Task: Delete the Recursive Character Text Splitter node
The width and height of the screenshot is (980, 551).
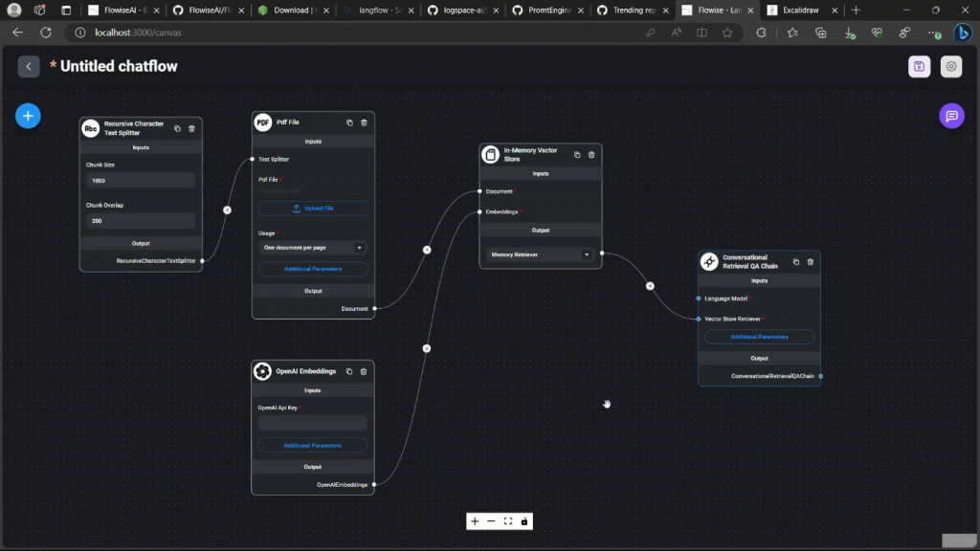Action: click(191, 129)
